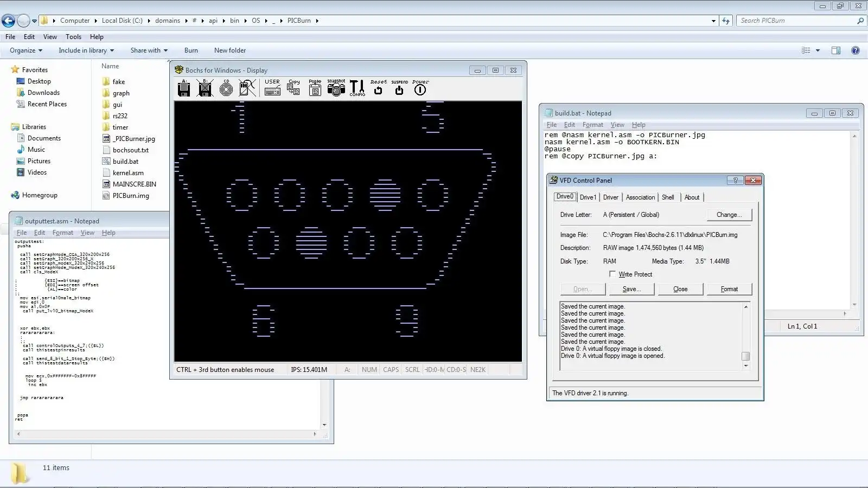The width and height of the screenshot is (868, 488).
Task: Open the Explorer Tools menu
Action: click(73, 37)
